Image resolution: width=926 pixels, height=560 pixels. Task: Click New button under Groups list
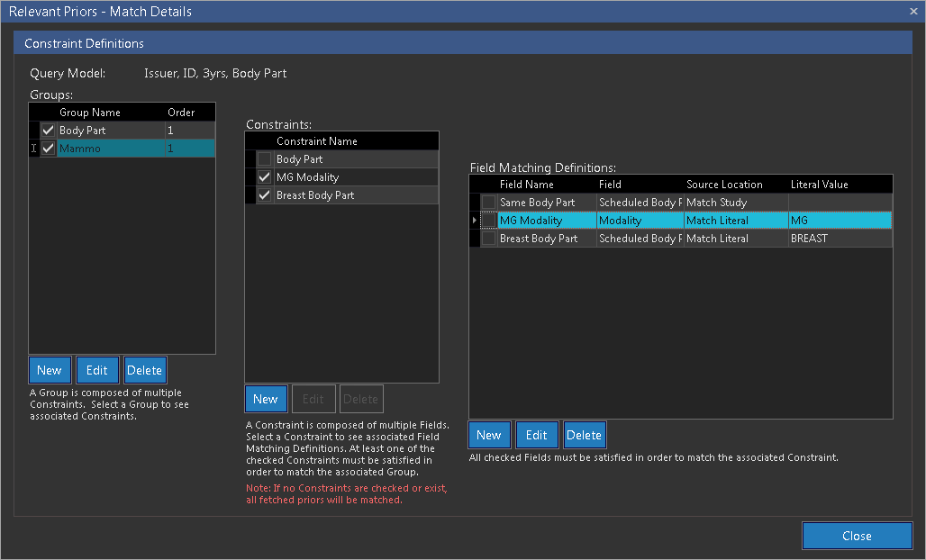point(50,370)
